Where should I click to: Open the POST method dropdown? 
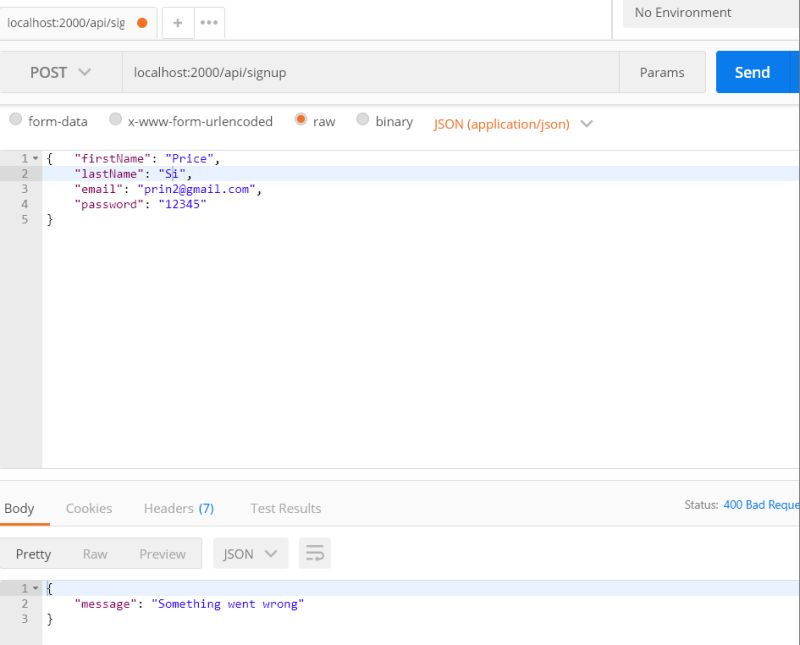(x=57, y=72)
